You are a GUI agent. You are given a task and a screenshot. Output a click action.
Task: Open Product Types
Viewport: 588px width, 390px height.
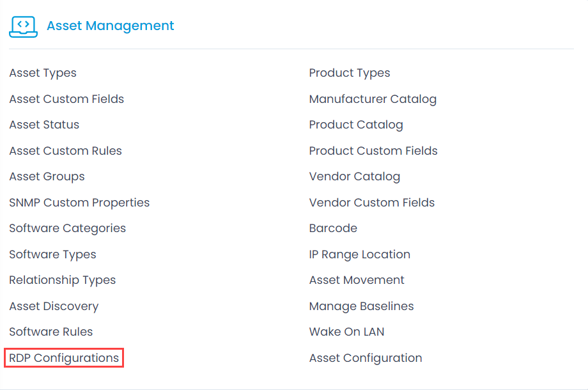pyautogui.click(x=350, y=73)
